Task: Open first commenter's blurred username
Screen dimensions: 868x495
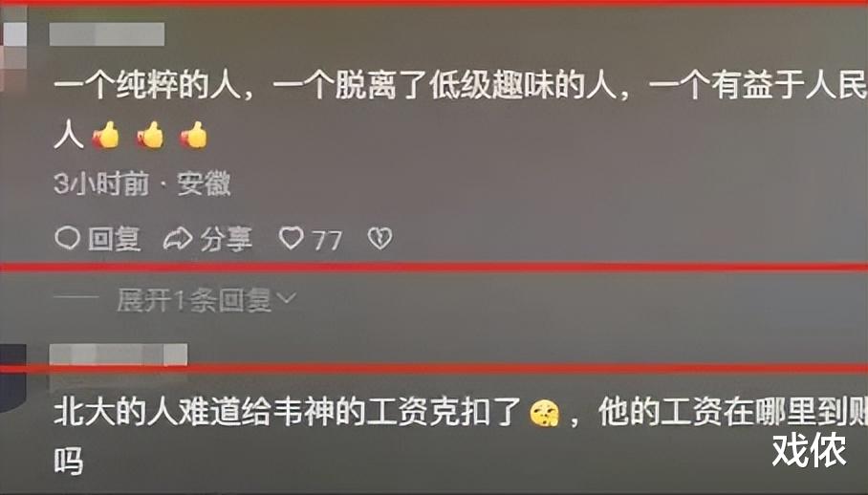Action: point(107,34)
